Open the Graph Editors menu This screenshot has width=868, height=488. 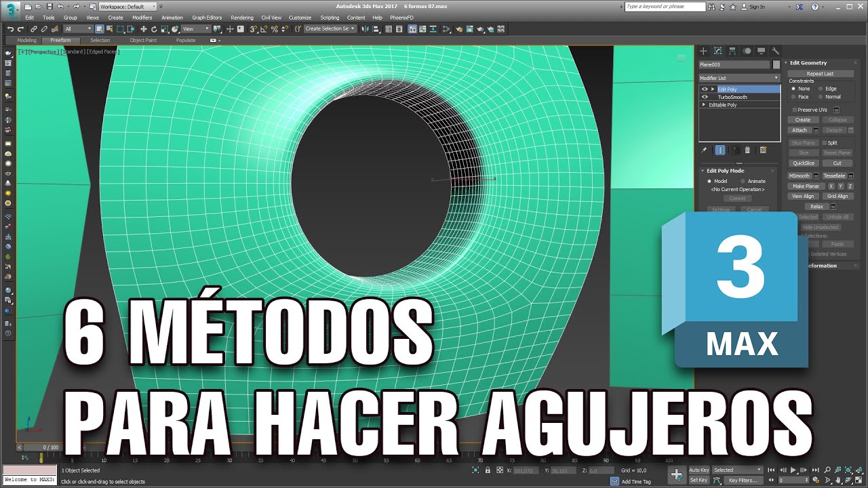pos(207,18)
